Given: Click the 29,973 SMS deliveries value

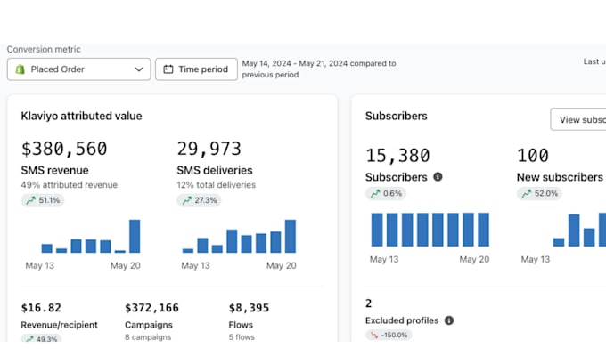Looking at the screenshot, I should coord(209,149).
